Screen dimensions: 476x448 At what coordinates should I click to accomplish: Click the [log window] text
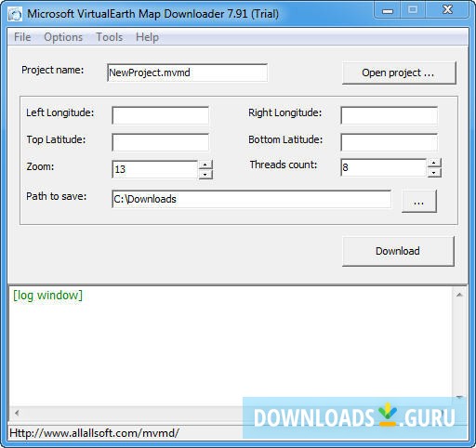point(47,296)
